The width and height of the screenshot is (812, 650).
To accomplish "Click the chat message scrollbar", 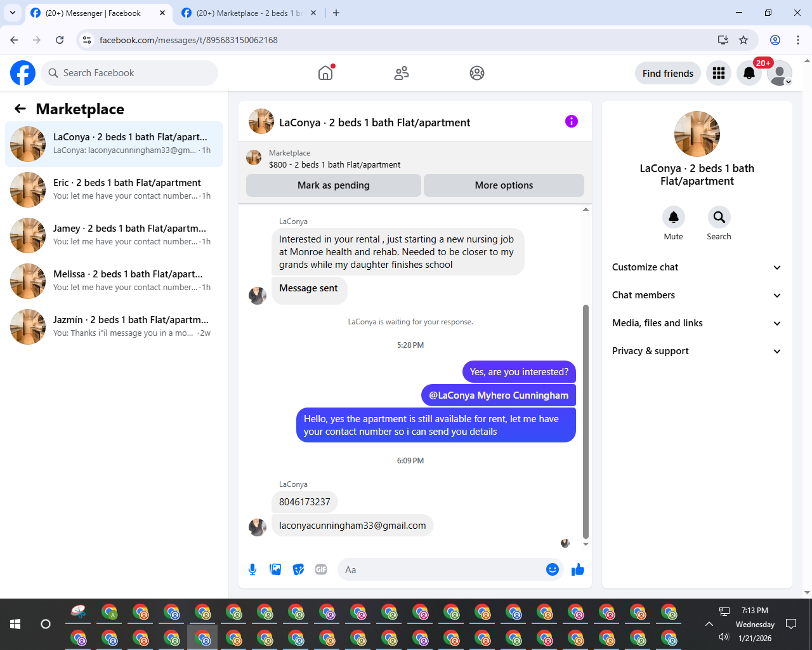I will tap(586, 422).
